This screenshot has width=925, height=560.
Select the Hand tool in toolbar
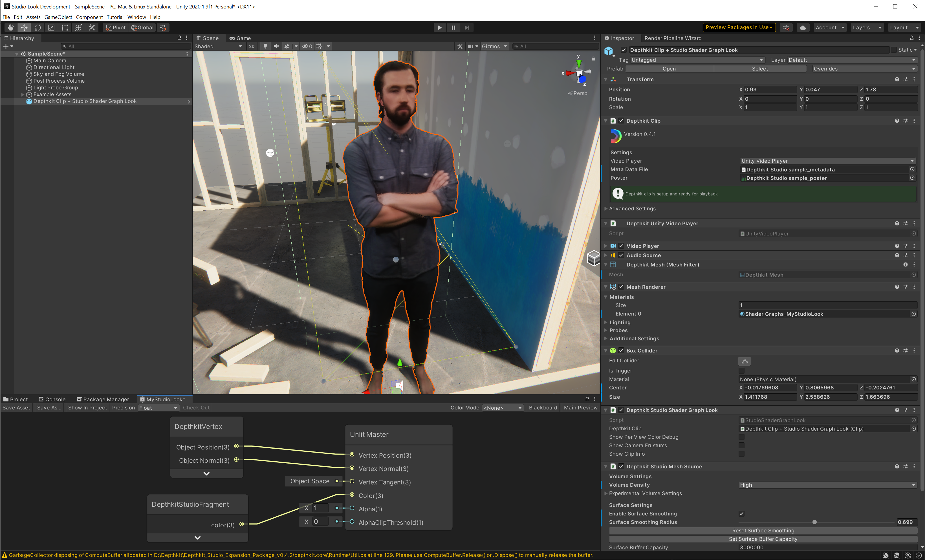(x=10, y=27)
